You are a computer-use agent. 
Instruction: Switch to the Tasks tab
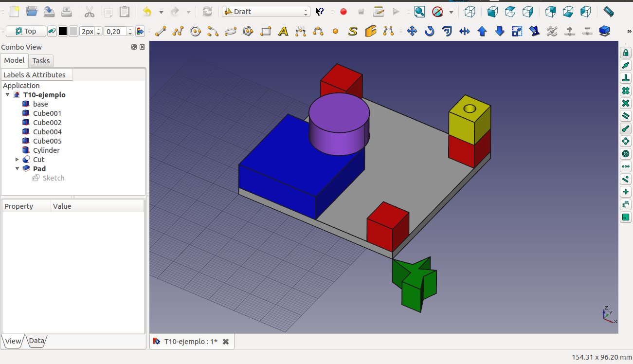click(41, 61)
